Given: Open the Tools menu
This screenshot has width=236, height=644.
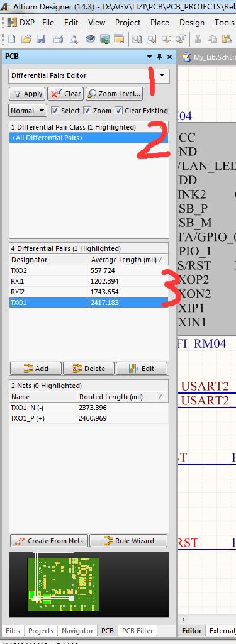Looking at the screenshot, I should (x=224, y=23).
